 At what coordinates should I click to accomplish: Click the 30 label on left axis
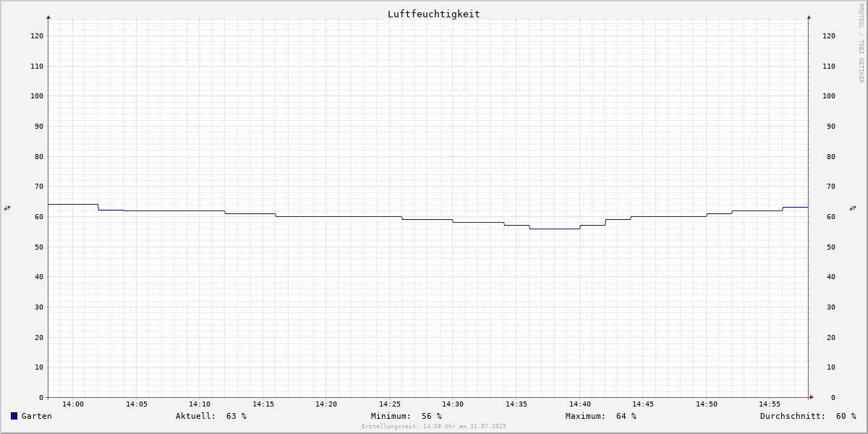click(x=39, y=307)
